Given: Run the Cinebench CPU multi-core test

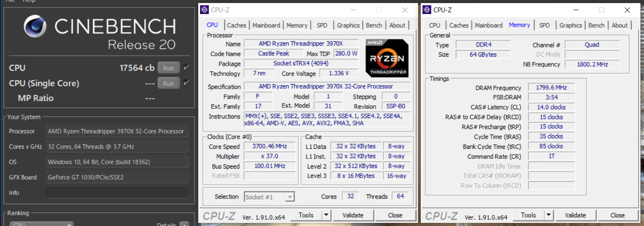Looking at the screenshot, I should coord(168,68).
